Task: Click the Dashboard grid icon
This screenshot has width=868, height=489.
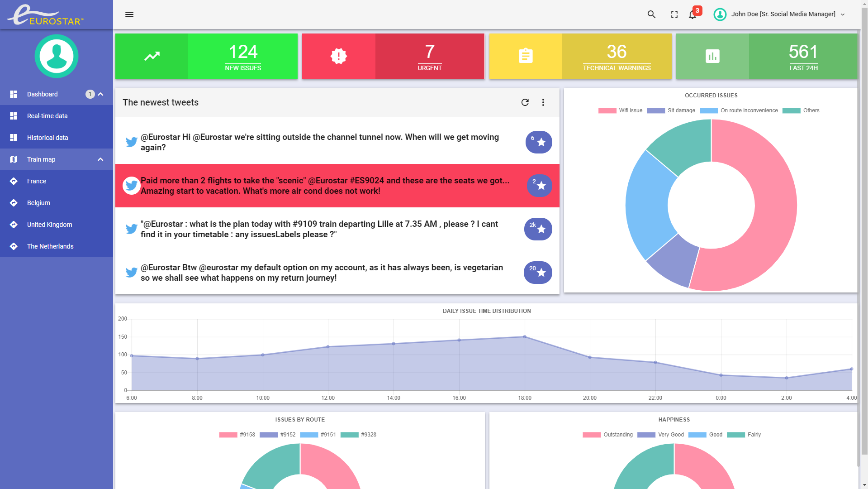Action: 14,94
